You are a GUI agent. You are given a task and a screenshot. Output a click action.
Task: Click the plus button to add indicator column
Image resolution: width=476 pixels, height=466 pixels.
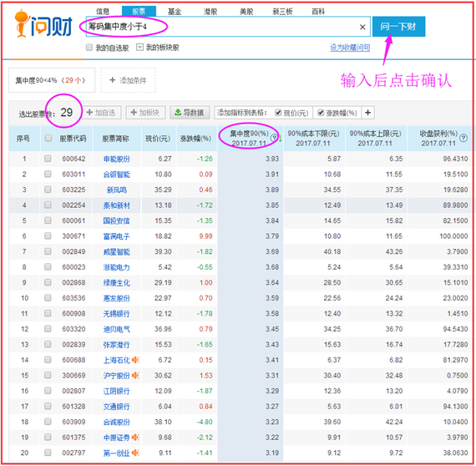click(367, 113)
